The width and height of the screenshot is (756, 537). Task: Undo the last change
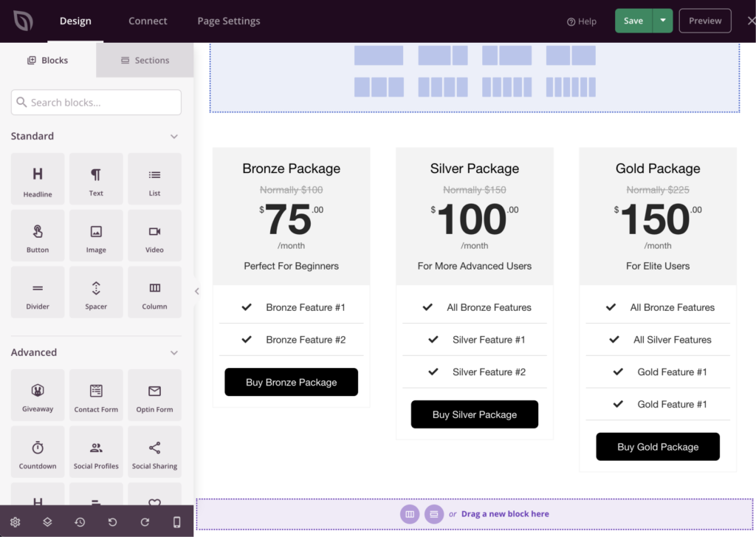point(111,521)
